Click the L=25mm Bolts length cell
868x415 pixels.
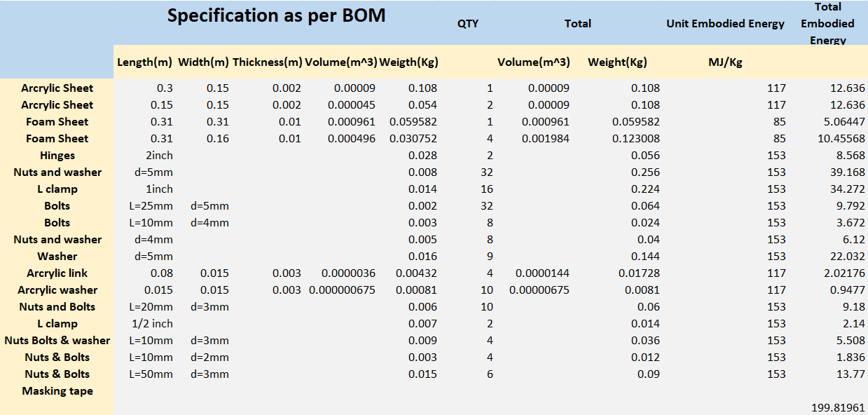[x=151, y=206]
